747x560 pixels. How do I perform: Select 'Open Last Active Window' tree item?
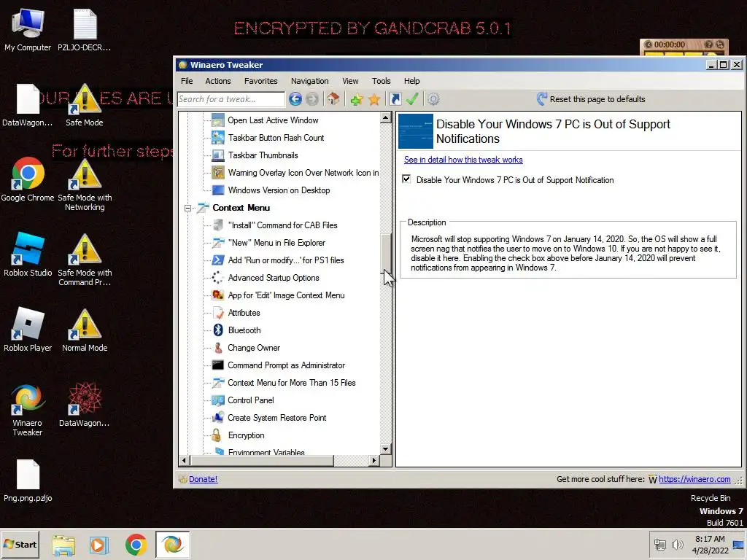[x=273, y=120]
